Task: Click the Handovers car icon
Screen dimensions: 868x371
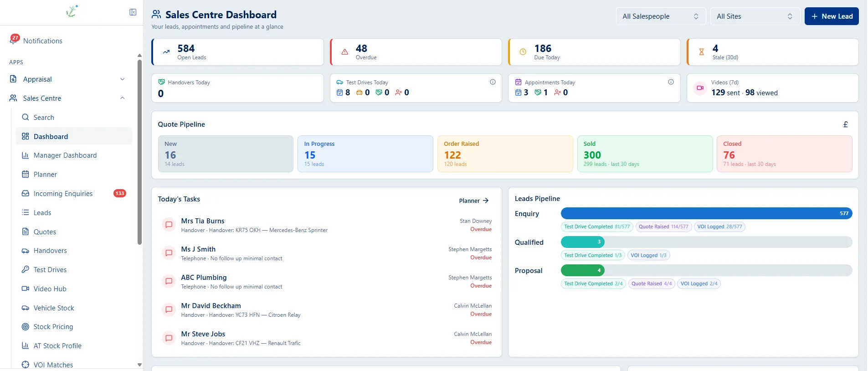Action: tap(26, 251)
